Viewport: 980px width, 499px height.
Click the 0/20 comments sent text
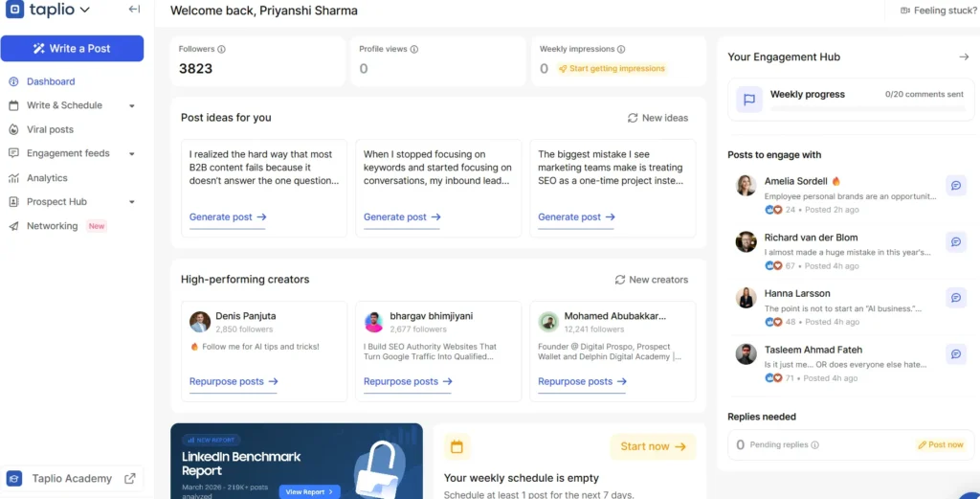coord(924,95)
